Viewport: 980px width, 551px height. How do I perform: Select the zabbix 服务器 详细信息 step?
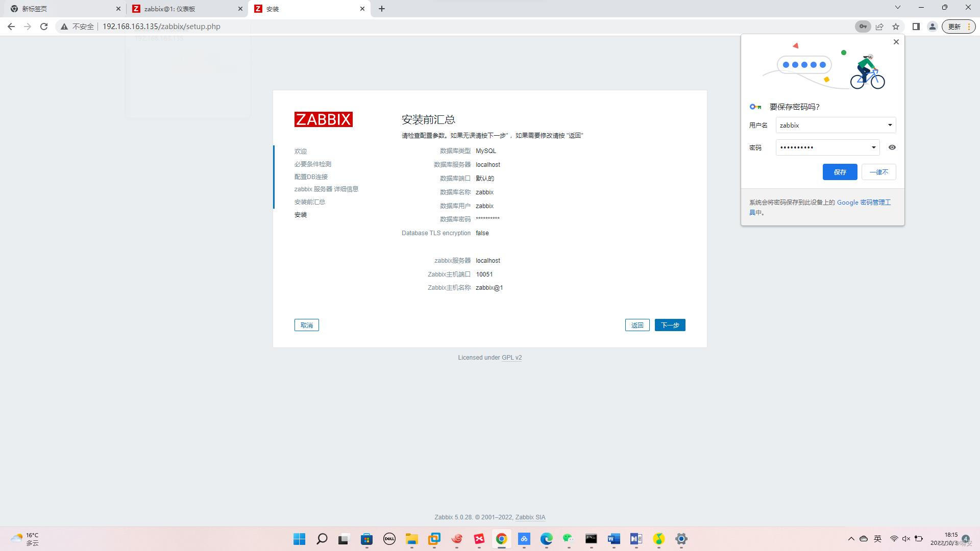point(326,189)
